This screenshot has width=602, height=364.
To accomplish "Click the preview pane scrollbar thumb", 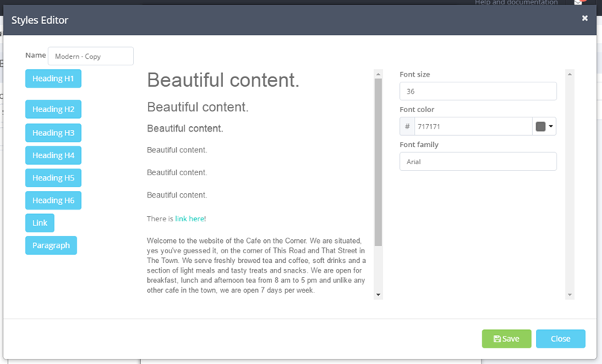I will (378, 162).
